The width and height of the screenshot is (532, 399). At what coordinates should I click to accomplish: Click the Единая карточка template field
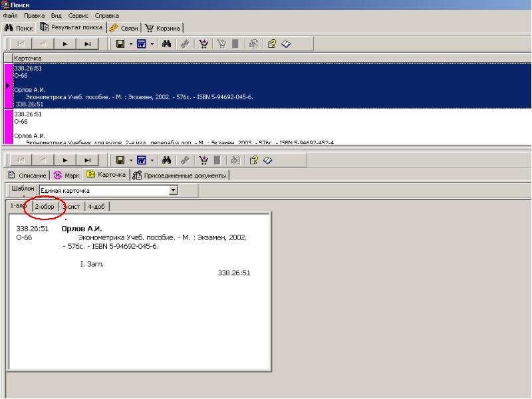coord(104,190)
